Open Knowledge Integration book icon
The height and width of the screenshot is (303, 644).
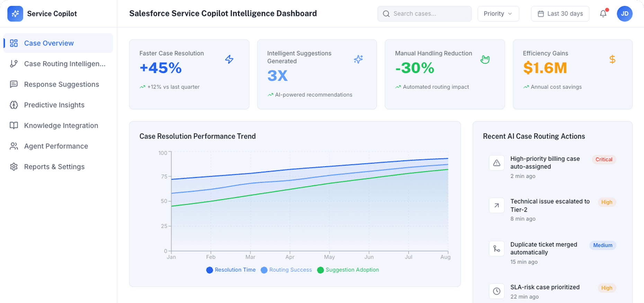(x=14, y=125)
